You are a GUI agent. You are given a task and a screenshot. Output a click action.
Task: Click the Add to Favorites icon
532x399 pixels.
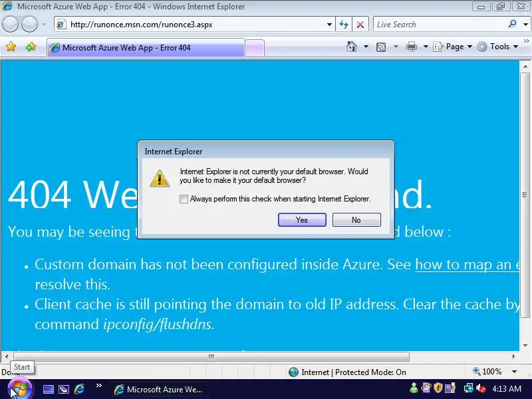click(x=31, y=47)
